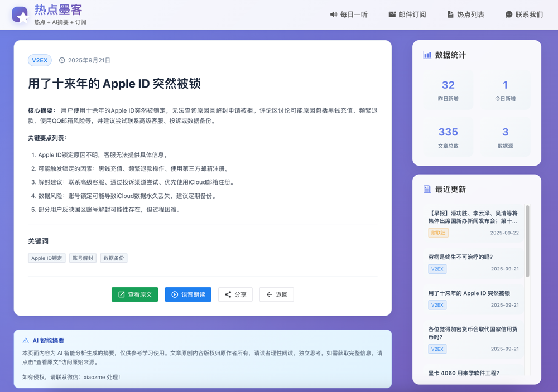Click the 热点墨客 site title

[59, 10]
